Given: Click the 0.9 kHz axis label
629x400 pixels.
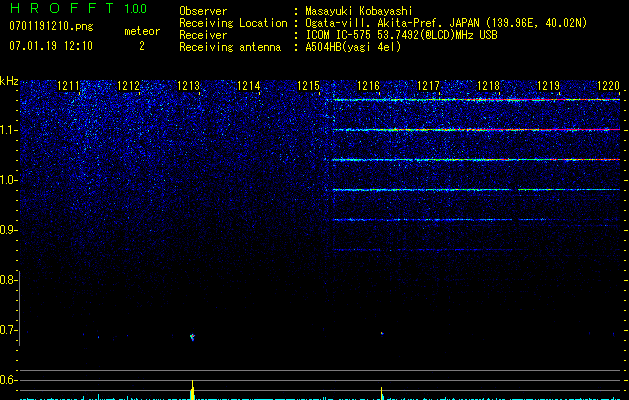Looking at the screenshot, I should [x=8, y=230].
